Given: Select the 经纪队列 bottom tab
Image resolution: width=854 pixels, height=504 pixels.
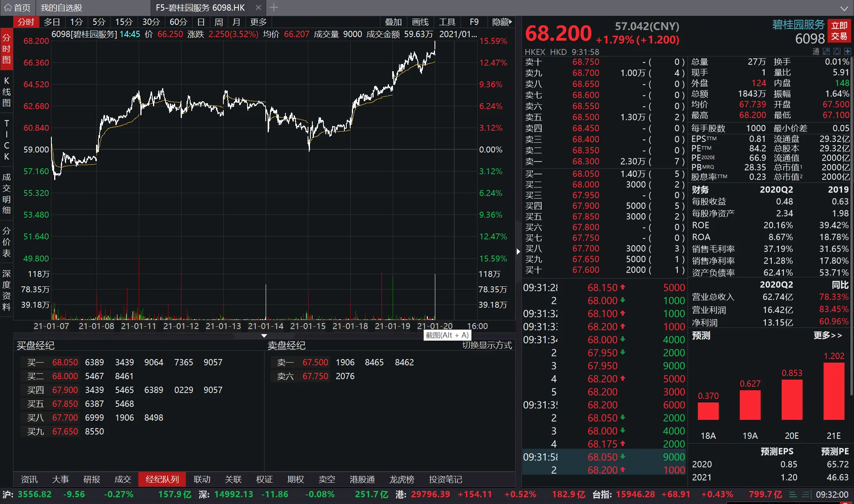Looking at the screenshot, I should [162, 479].
